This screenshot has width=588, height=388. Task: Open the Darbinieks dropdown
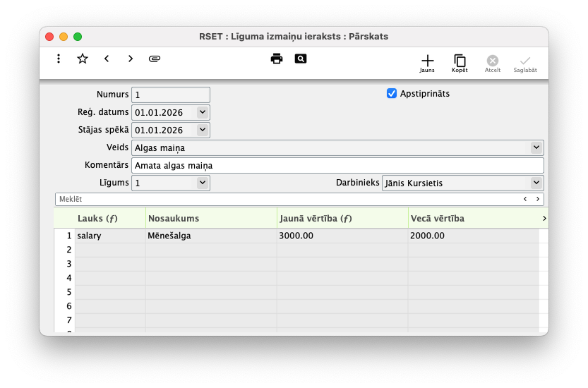tap(536, 183)
